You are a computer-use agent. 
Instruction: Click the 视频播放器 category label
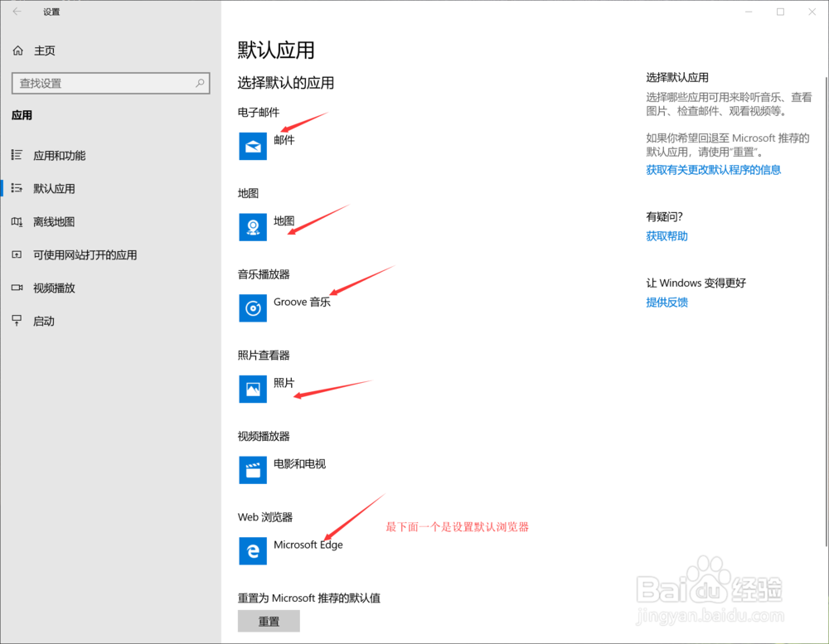(264, 436)
